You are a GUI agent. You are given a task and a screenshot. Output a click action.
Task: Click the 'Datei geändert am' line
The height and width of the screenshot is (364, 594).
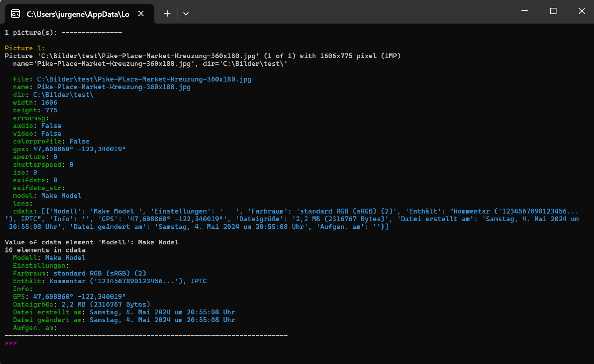[x=124, y=320]
